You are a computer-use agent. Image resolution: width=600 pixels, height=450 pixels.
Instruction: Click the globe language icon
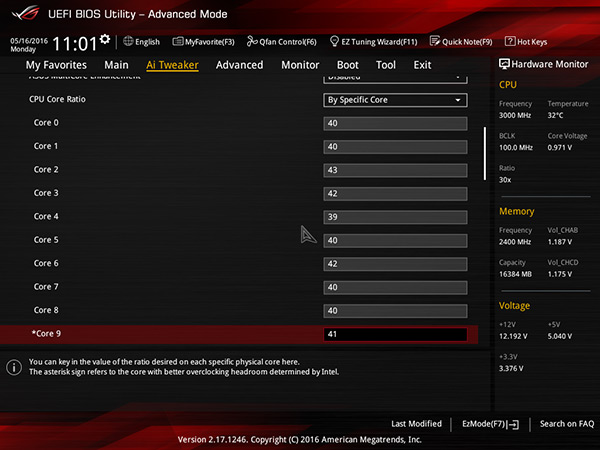click(128, 41)
